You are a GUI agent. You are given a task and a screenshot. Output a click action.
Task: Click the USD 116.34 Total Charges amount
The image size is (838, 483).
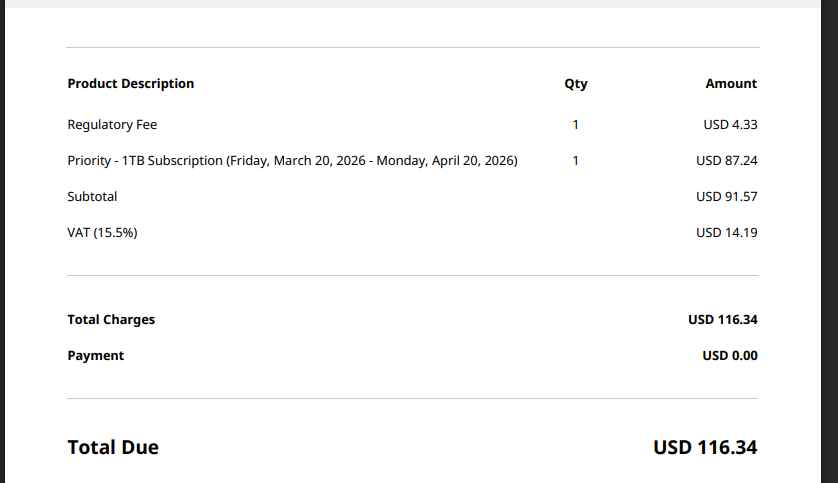pos(723,320)
